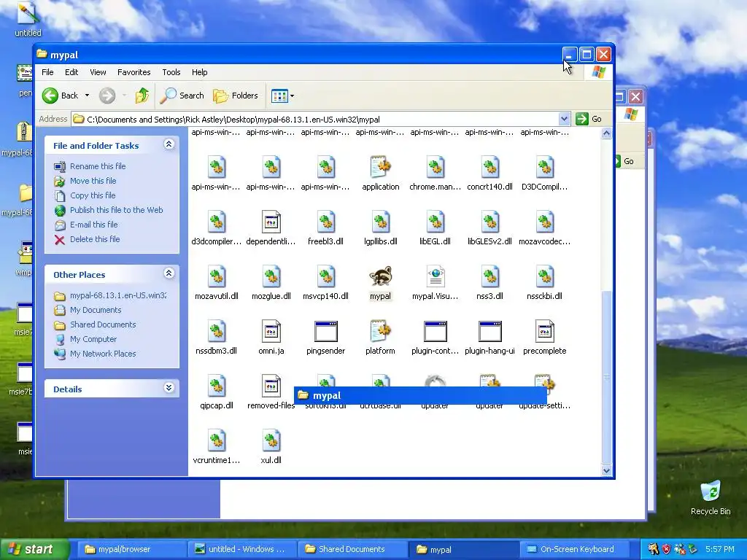Screen dimensions: 747x560
Task: Select the removed-files icon
Action: [271, 386]
